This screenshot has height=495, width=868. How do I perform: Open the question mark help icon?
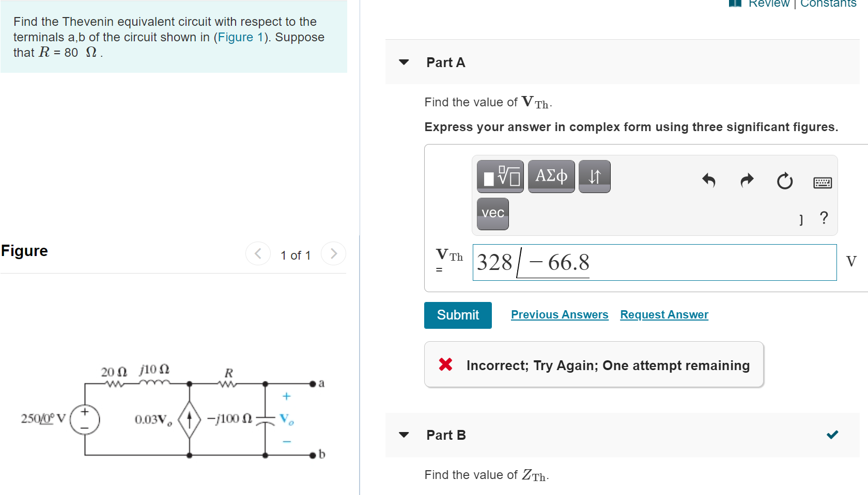(824, 218)
